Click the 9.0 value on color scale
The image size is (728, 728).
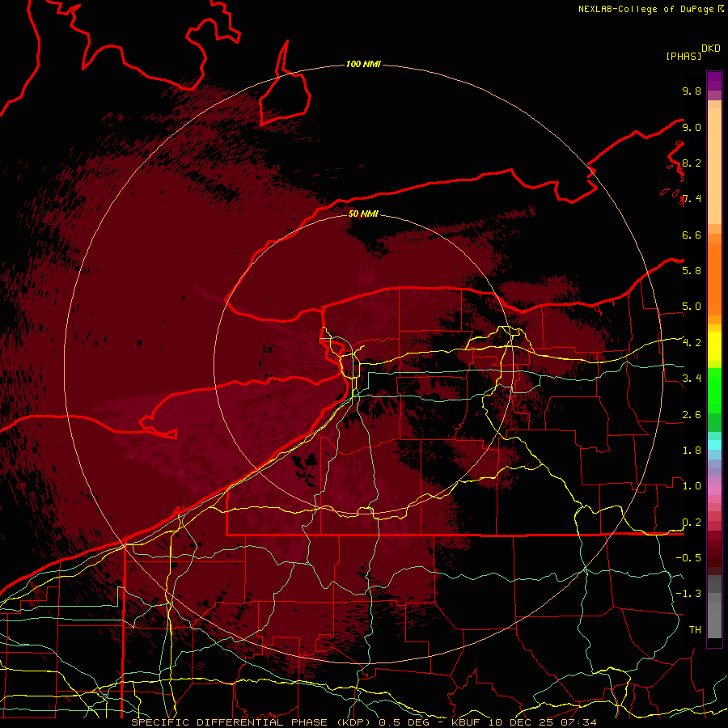[692, 128]
